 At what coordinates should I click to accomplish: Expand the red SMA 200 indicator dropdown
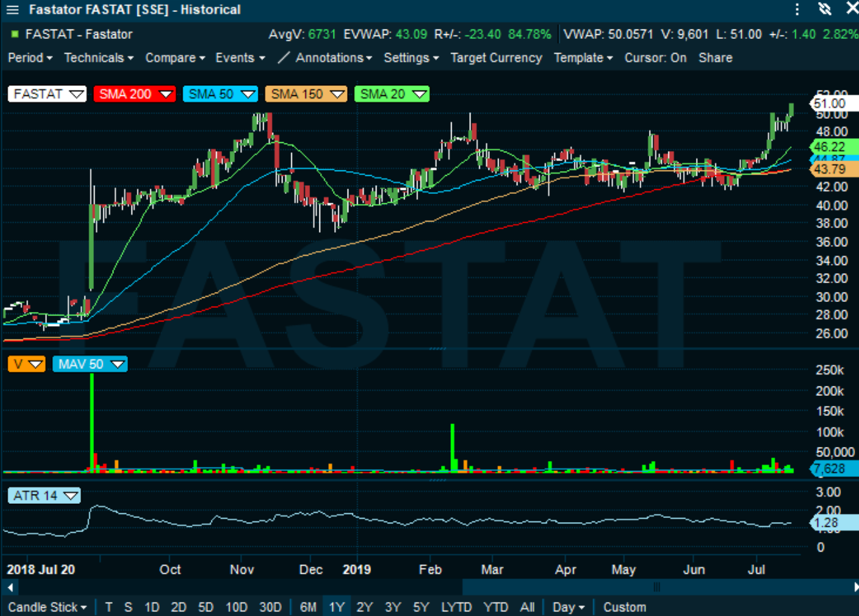pos(134,94)
